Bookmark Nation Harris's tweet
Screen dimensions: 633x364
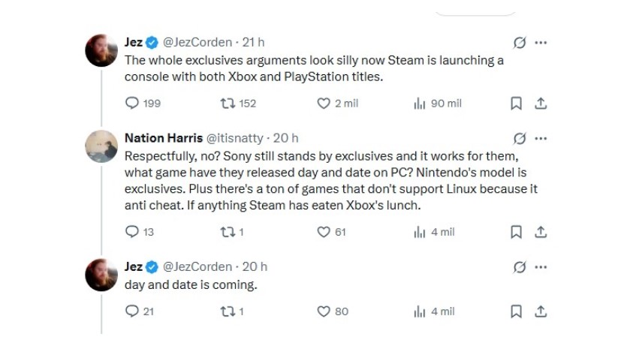pos(516,232)
